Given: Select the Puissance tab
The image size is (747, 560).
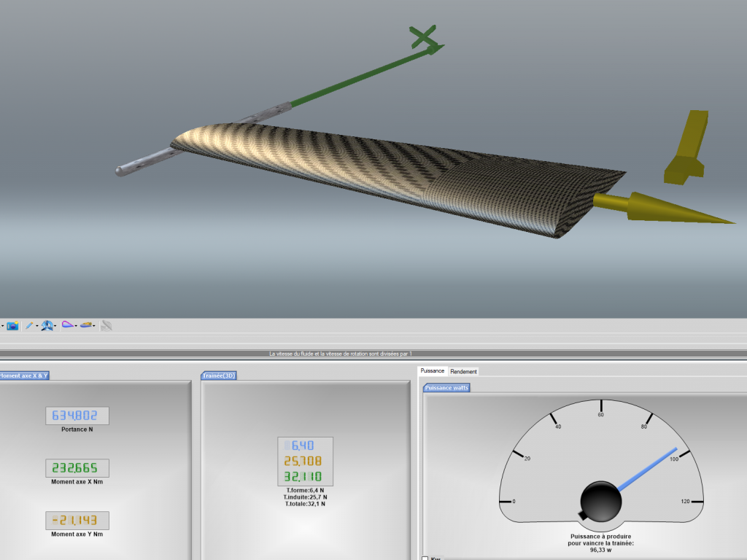Looking at the screenshot, I should click(x=433, y=371).
